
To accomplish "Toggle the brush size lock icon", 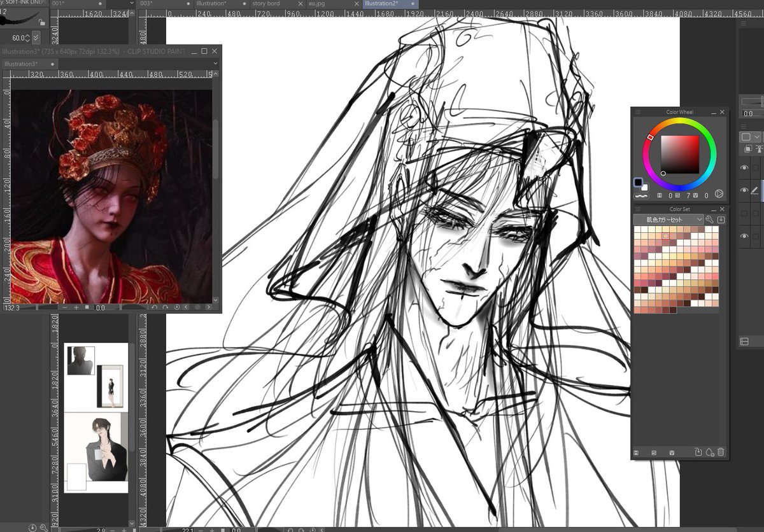I will click(x=41, y=22).
